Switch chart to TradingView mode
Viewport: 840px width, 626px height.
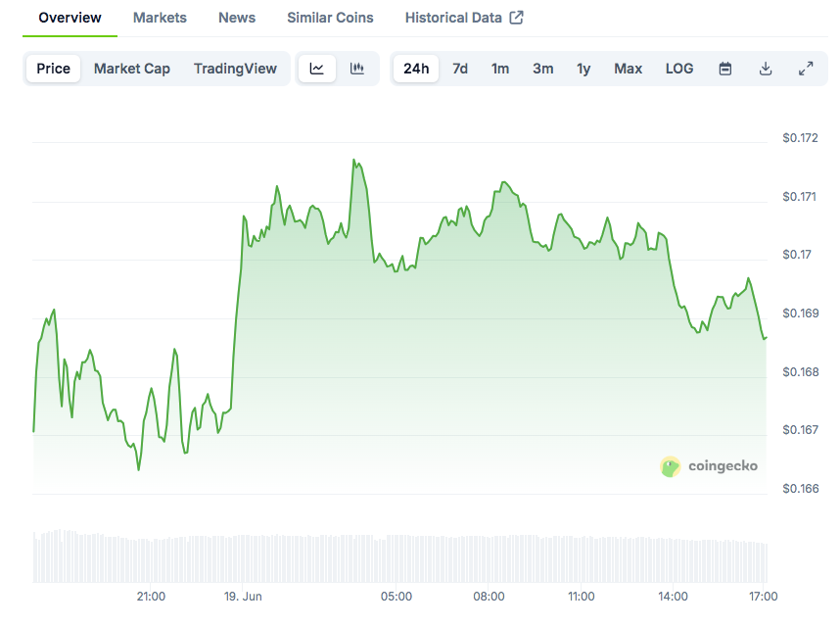tap(235, 69)
